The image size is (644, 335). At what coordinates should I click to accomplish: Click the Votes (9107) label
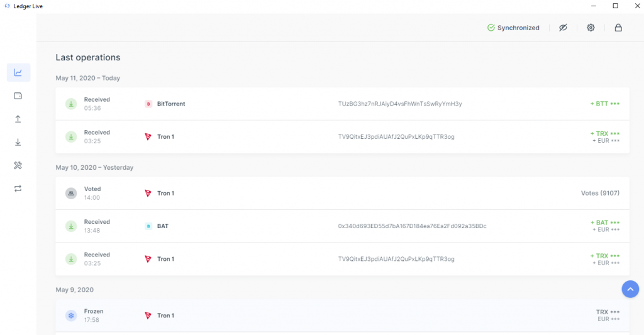point(600,193)
